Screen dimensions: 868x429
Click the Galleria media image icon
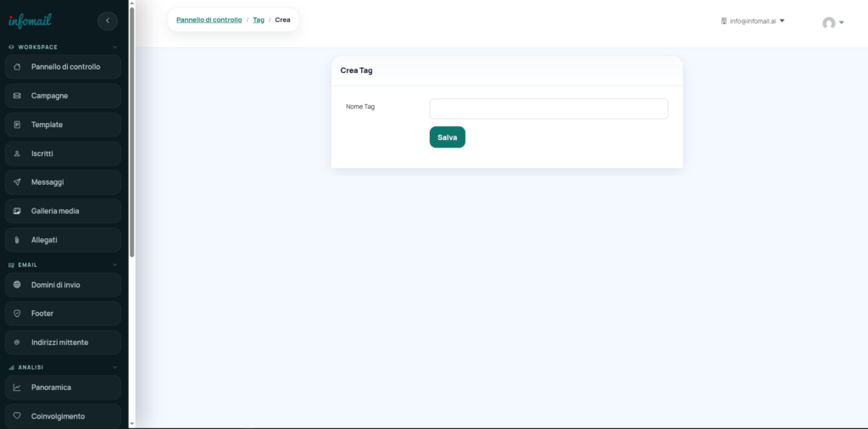(x=17, y=211)
